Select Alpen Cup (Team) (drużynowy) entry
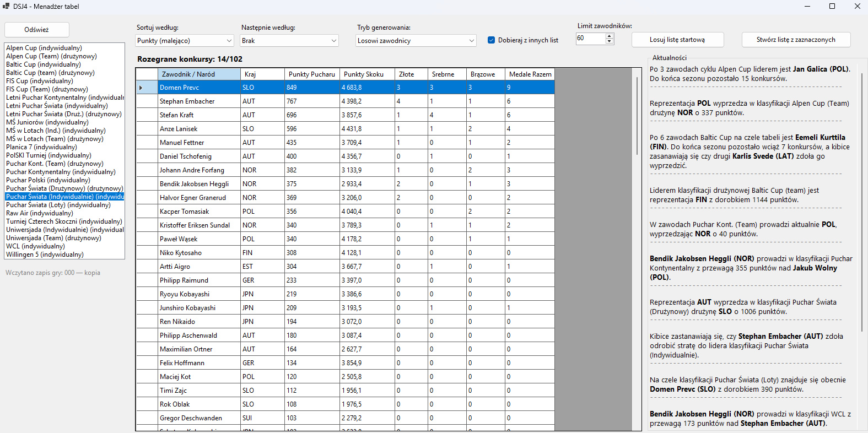The height and width of the screenshot is (433, 868). coord(64,56)
